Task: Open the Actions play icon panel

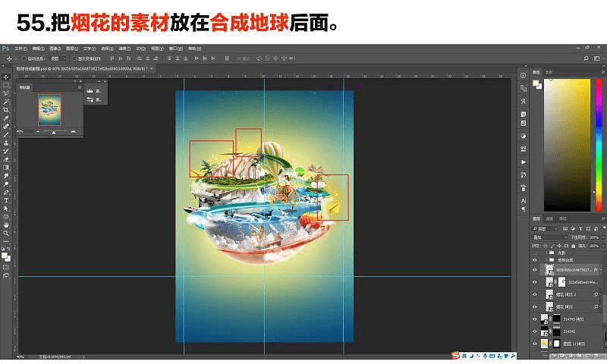Action: click(523, 162)
